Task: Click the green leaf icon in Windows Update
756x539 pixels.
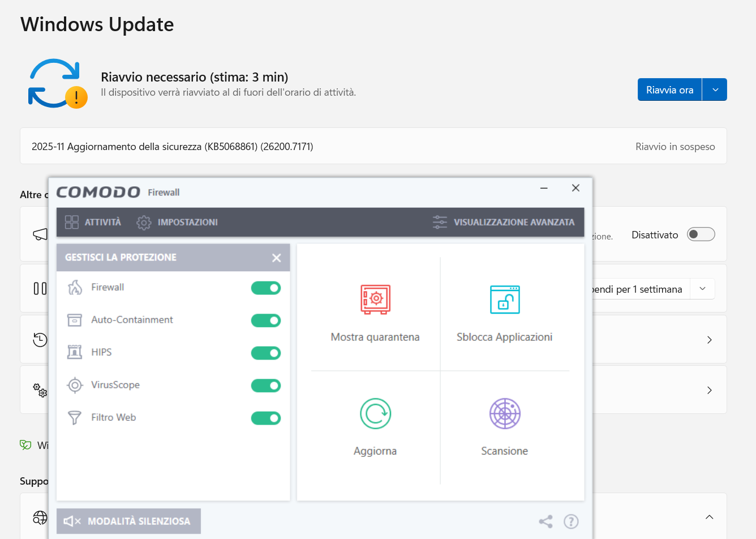Action: (25, 445)
